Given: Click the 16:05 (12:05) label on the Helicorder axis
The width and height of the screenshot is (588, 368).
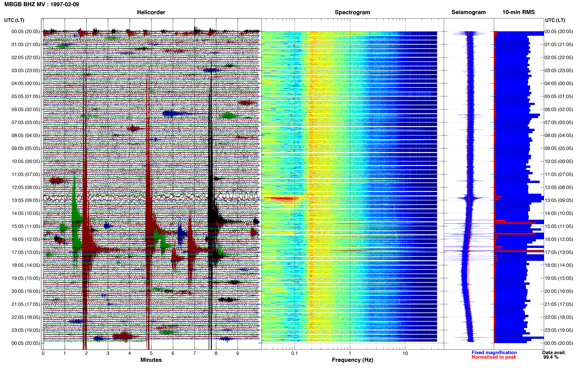Looking at the screenshot, I should [x=26, y=239].
